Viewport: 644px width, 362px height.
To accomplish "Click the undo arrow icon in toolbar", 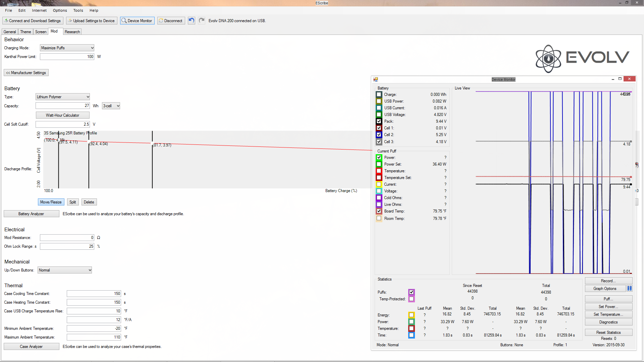I will [191, 20].
